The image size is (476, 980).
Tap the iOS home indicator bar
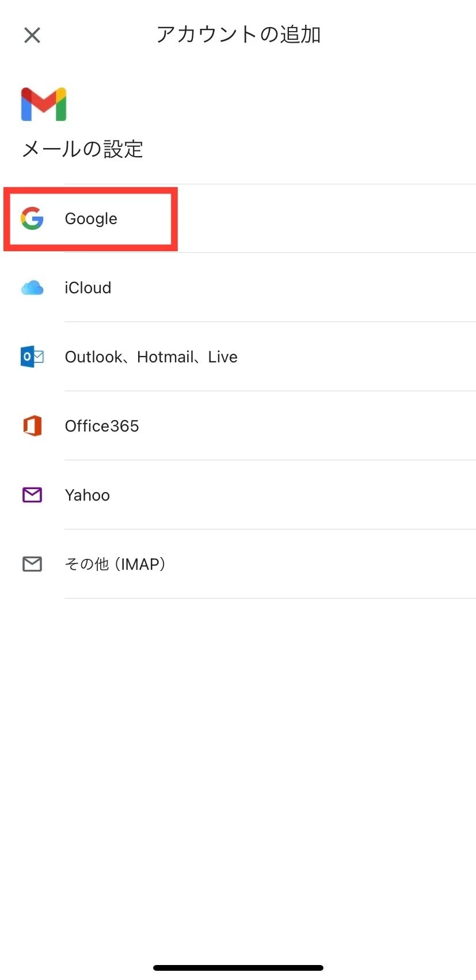click(238, 968)
